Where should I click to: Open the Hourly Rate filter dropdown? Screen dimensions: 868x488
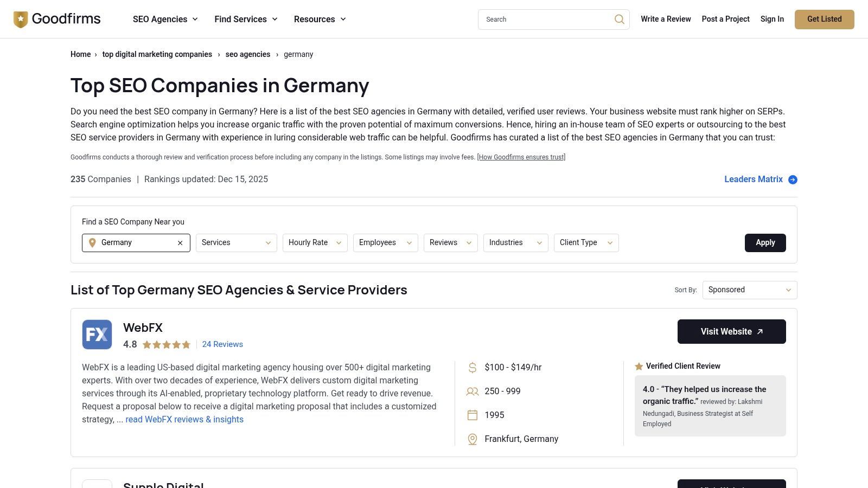tap(315, 243)
